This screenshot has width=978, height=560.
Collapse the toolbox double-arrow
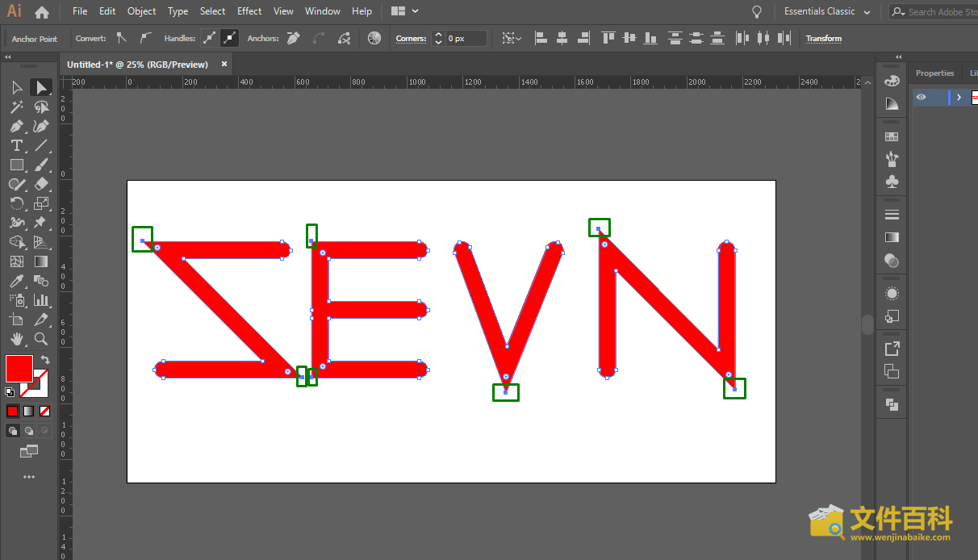8,56
